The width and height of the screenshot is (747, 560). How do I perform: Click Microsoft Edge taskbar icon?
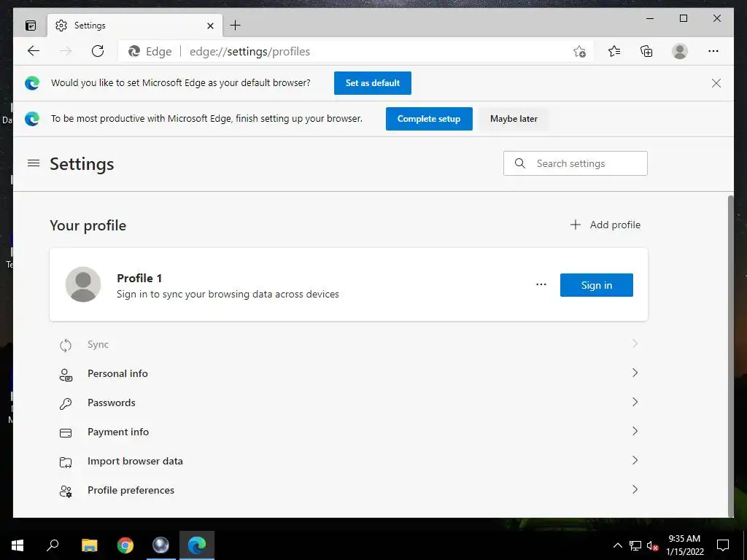197,545
